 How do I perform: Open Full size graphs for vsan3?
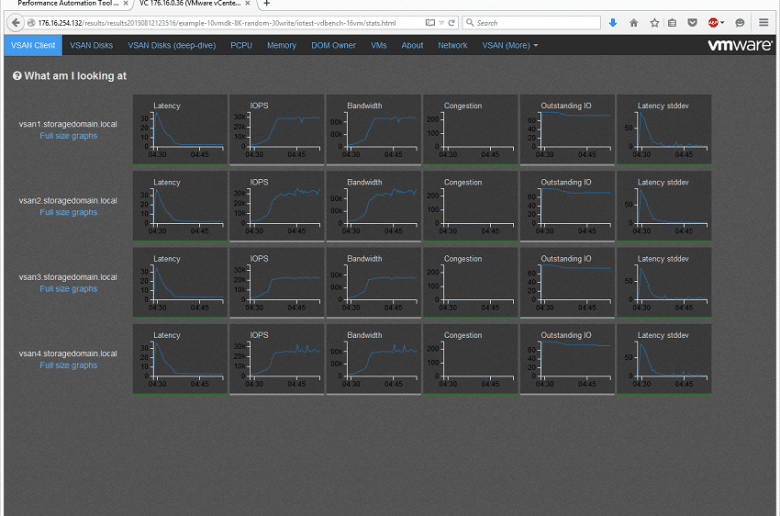69,289
